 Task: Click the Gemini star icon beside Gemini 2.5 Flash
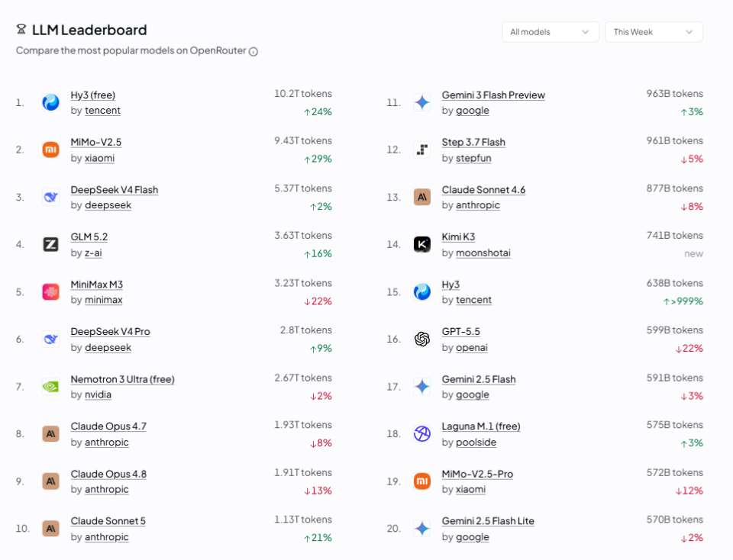(x=422, y=387)
